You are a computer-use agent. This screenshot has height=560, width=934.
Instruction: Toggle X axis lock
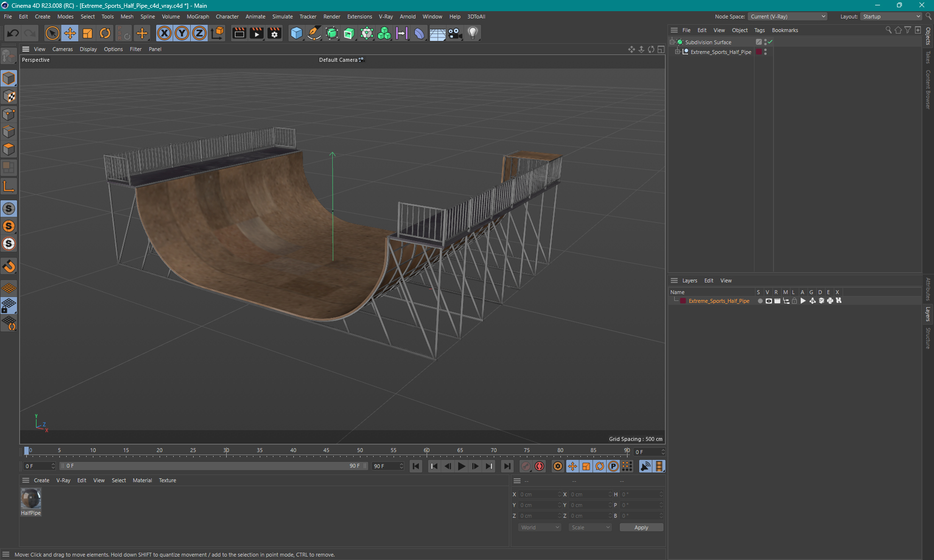[164, 33]
